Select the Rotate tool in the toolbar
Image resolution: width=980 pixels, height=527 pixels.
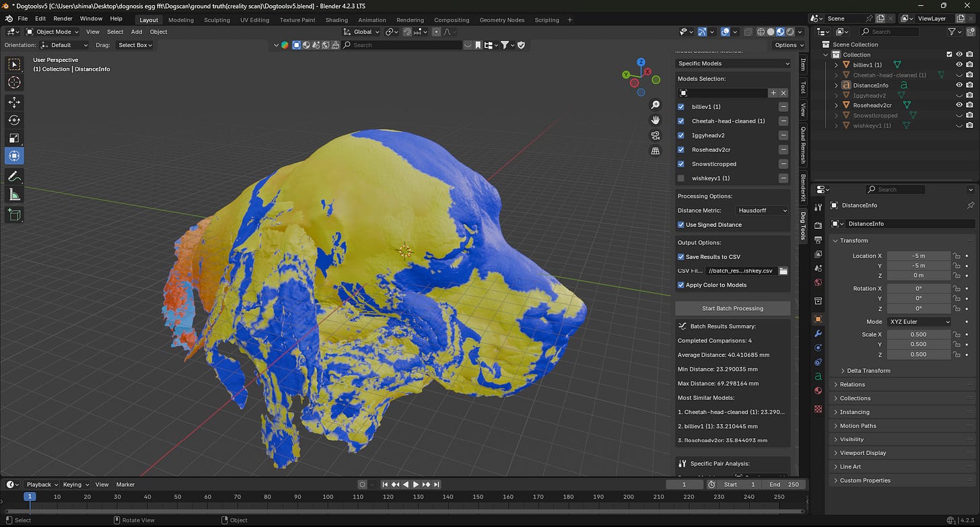pyautogui.click(x=14, y=120)
